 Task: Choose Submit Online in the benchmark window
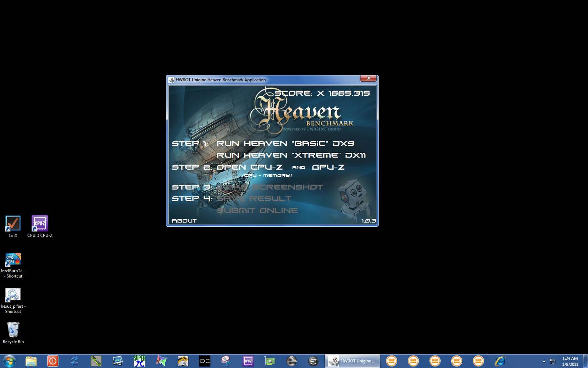click(x=257, y=210)
